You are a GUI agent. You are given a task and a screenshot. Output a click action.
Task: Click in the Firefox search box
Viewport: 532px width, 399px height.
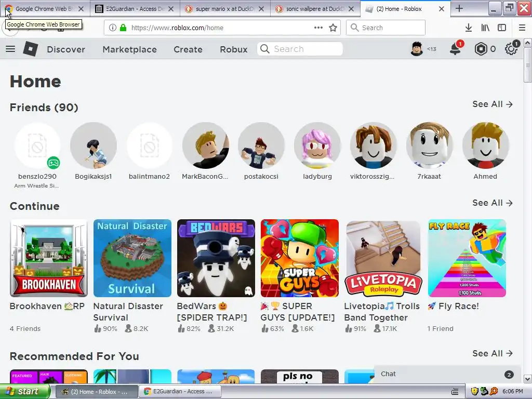(x=385, y=28)
